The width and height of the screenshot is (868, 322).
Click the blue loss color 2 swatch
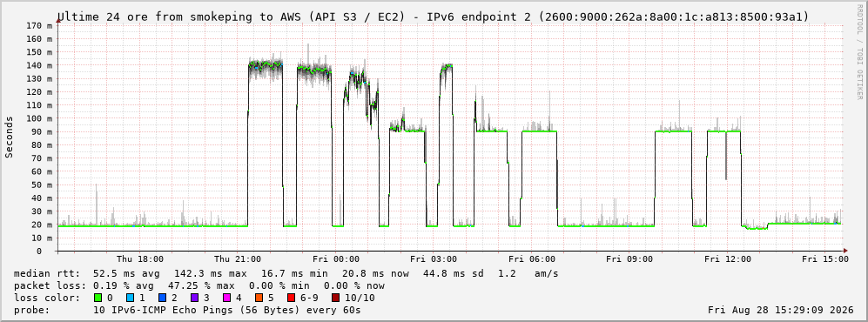(162, 298)
